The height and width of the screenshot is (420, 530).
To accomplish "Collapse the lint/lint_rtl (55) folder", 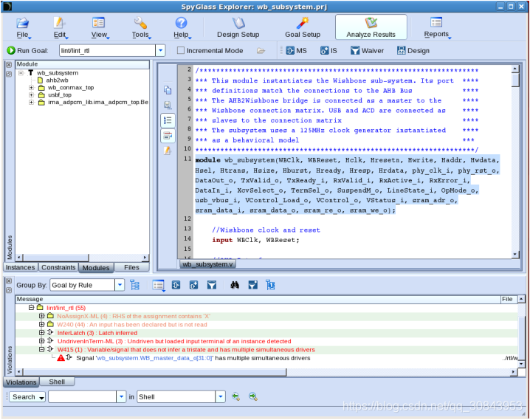I will pos(32,308).
